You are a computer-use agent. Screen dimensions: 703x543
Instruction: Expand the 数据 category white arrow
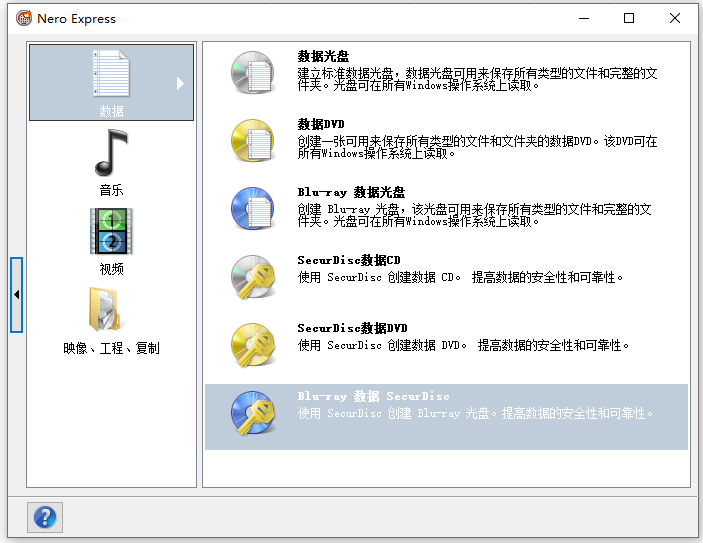tap(180, 83)
